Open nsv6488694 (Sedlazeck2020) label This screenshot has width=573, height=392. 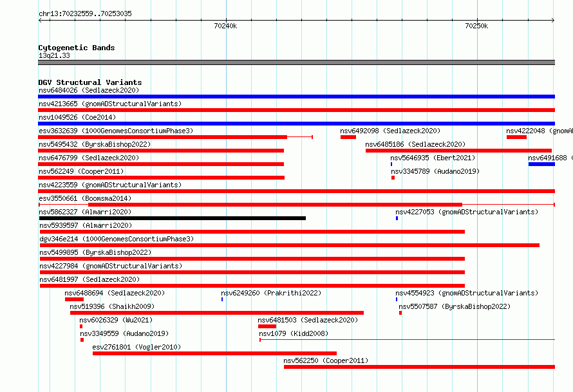pos(115,293)
